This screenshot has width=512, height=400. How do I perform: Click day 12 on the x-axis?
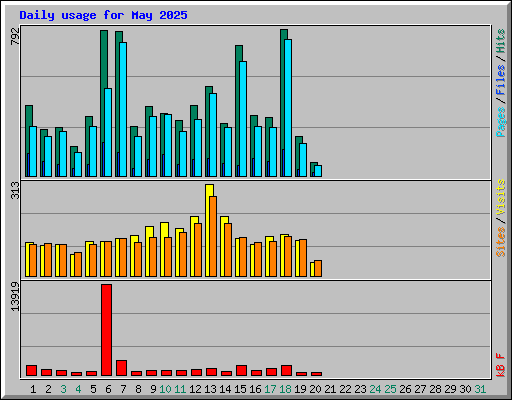tap(195, 389)
